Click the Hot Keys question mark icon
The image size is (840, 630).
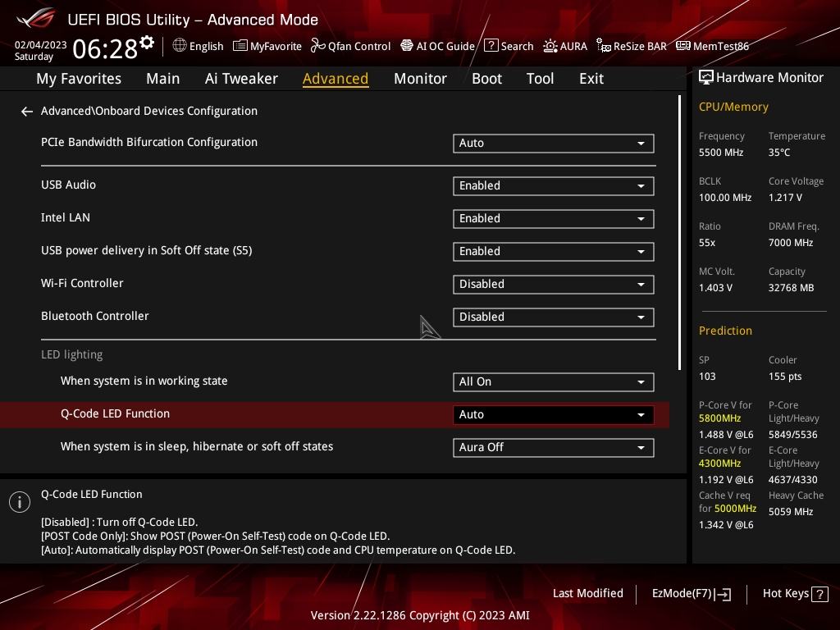click(819, 594)
